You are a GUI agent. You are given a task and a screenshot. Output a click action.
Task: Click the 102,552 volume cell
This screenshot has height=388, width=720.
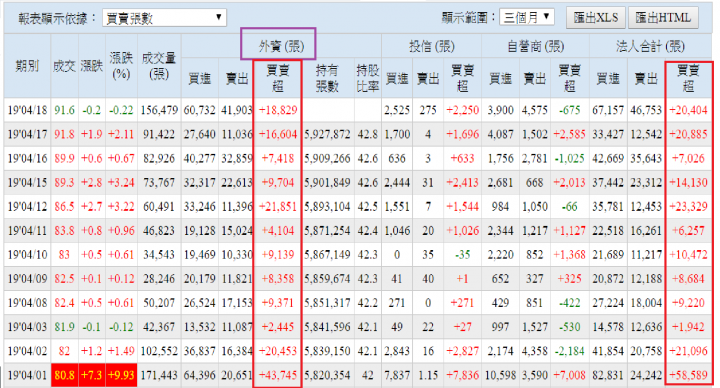pos(159,351)
